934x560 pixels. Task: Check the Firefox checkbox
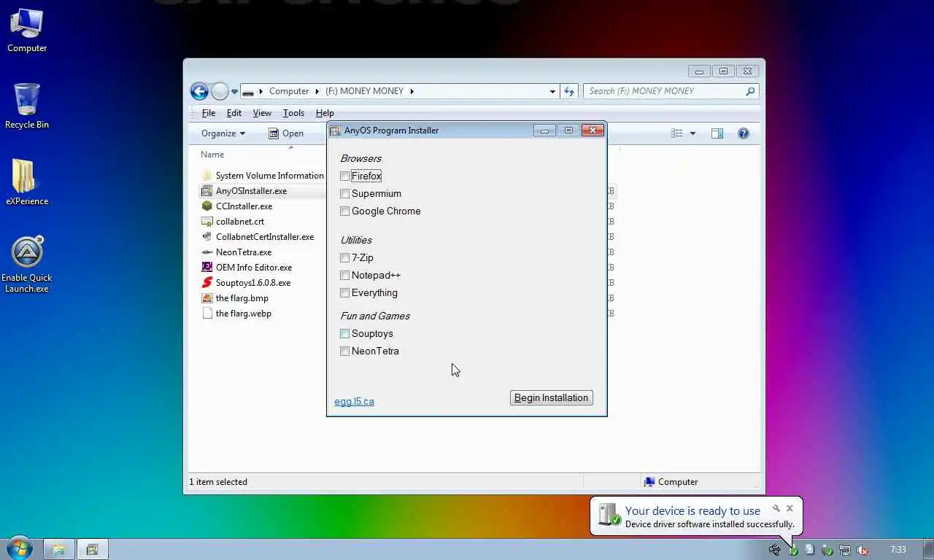[345, 176]
